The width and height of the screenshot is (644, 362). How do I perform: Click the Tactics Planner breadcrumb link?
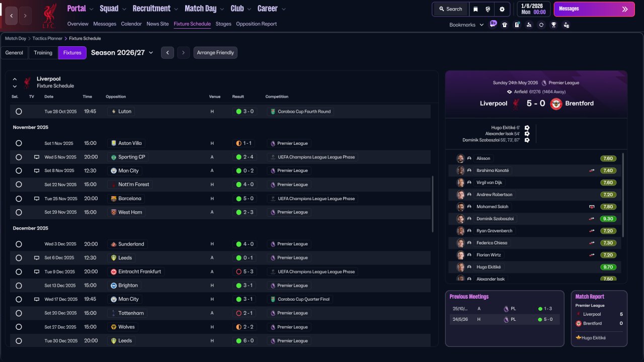pos(47,38)
